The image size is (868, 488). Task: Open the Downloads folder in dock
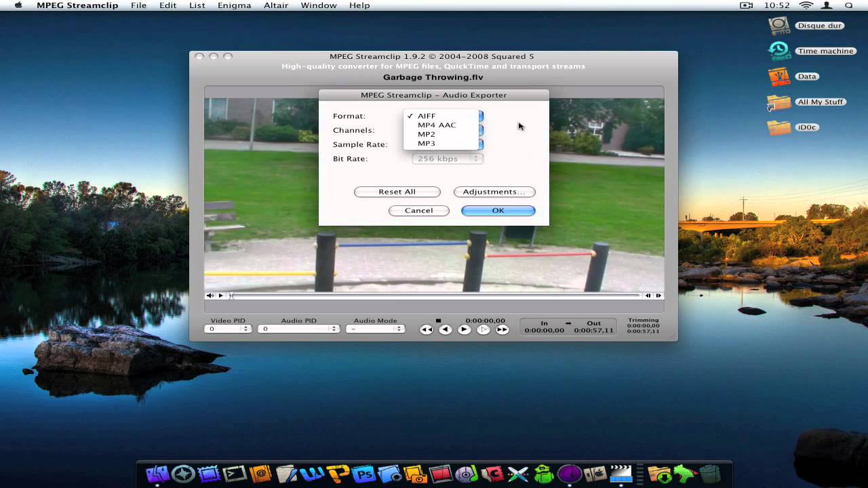click(658, 474)
